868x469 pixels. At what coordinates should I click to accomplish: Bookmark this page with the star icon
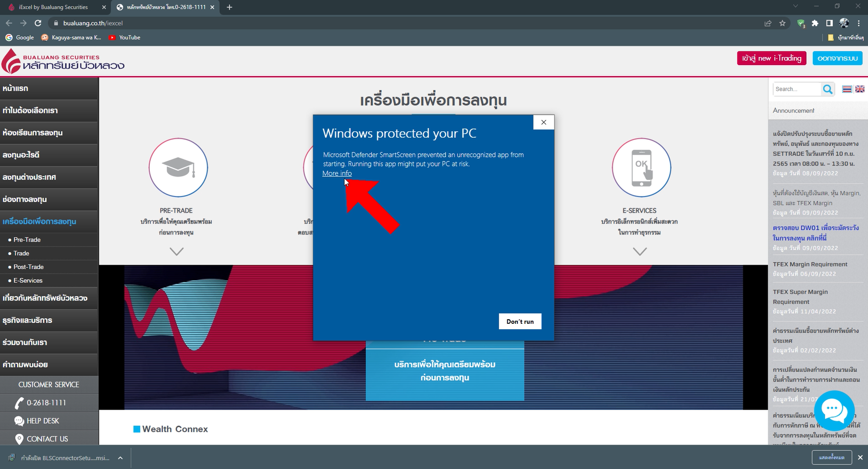click(x=782, y=23)
